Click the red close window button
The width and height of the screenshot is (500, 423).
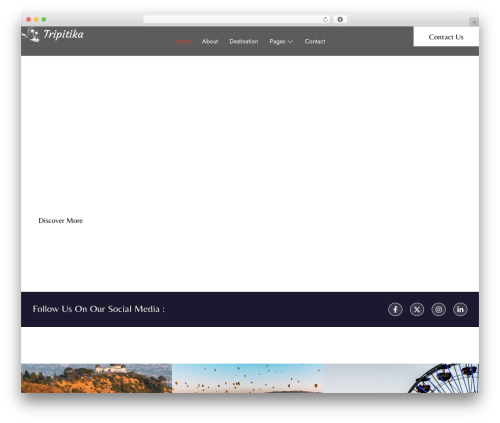[29, 19]
